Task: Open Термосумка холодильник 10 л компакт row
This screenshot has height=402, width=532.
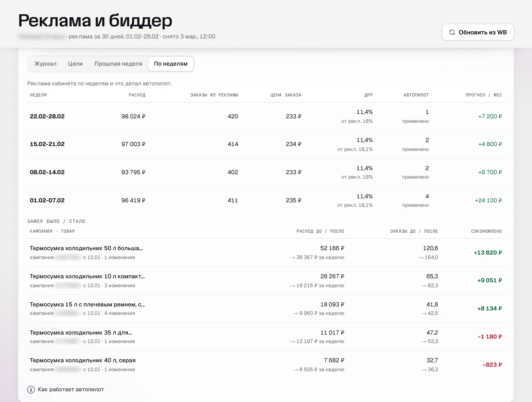Action: pyautogui.click(x=266, y=281)
